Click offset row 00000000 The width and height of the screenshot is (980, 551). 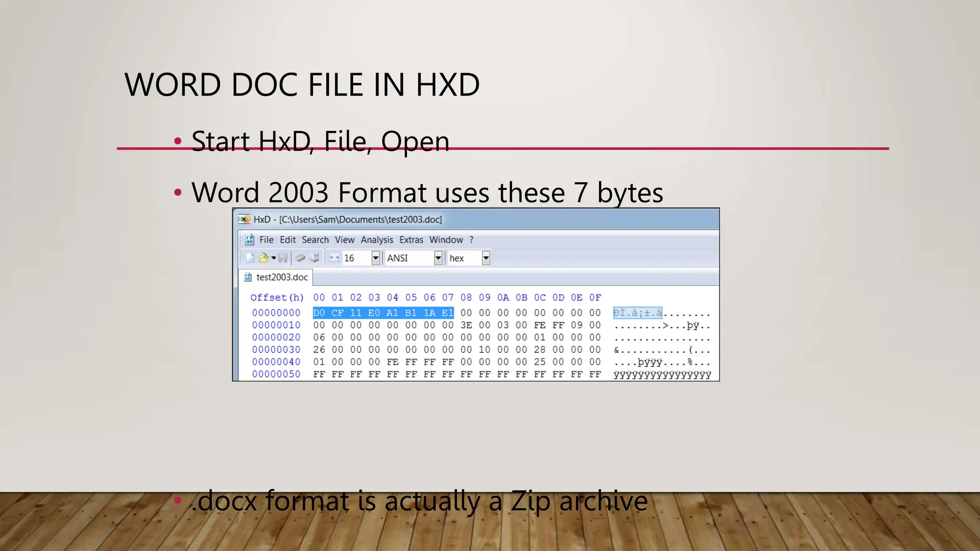pyautogui.click(x=276, y=313)
